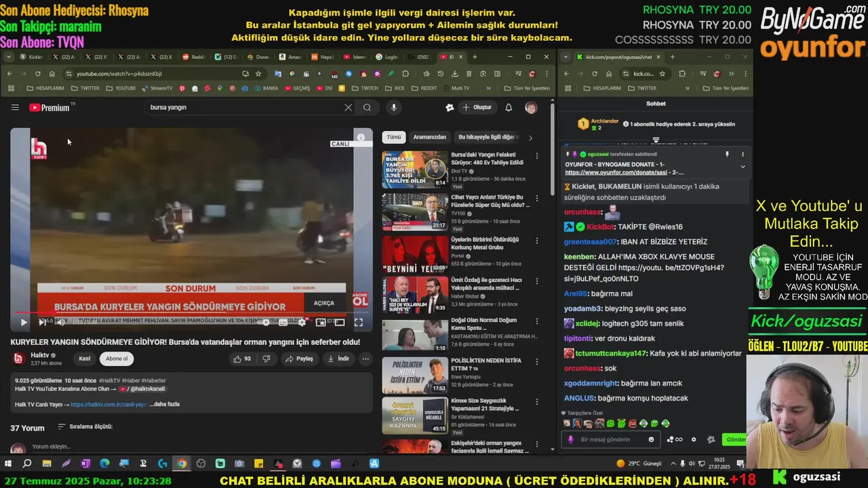Click Paylaş share button
868x488 pixels.
pos(299,359)
